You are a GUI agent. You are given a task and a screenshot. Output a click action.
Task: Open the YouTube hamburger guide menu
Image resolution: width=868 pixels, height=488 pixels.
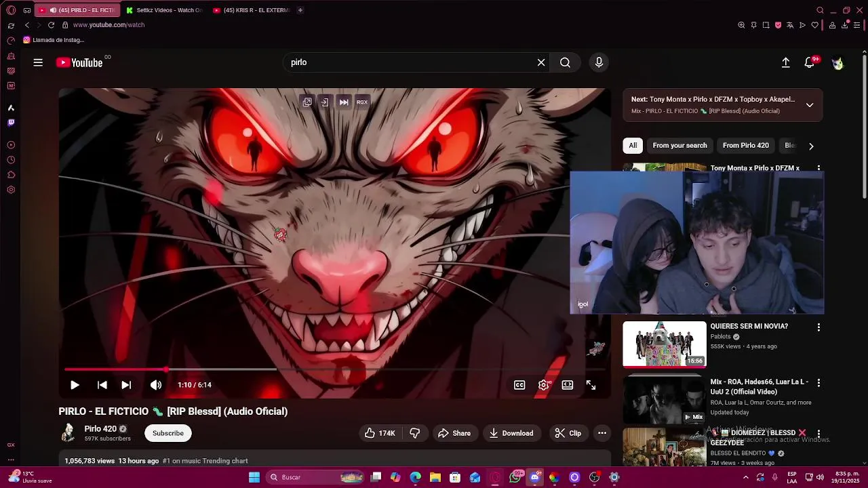(x=38, y=62)
